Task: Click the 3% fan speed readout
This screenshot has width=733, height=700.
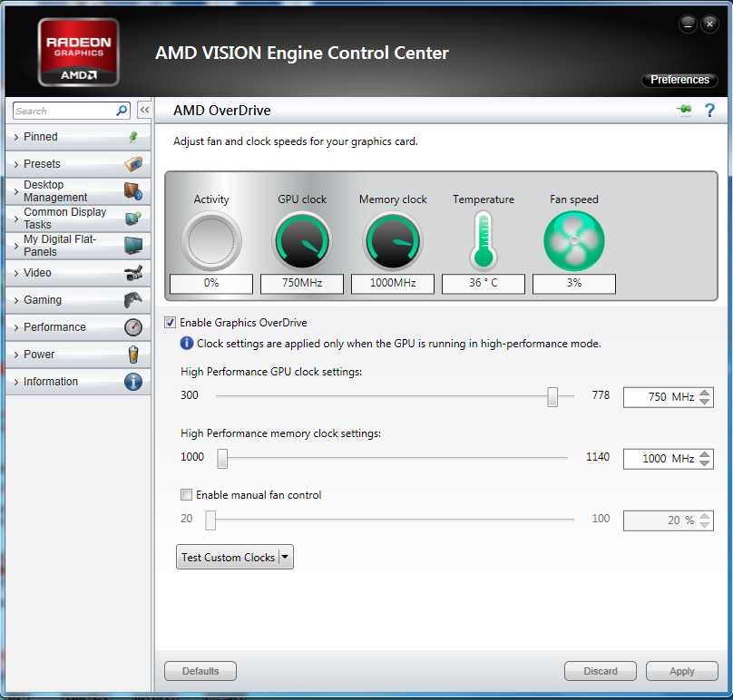Action: point(574,283)
